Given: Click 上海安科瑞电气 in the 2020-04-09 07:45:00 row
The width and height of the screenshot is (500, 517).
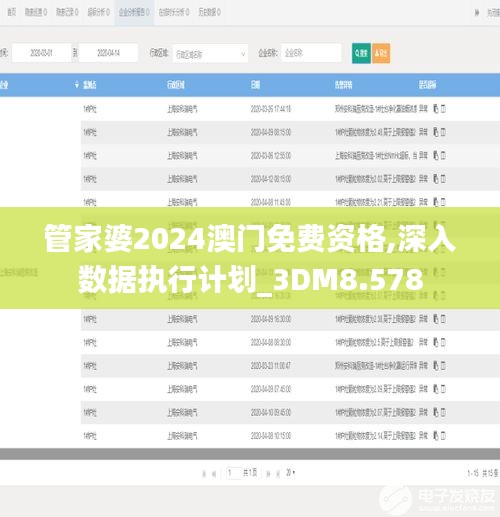Looking at the screenshot, I should pos(182,389).
